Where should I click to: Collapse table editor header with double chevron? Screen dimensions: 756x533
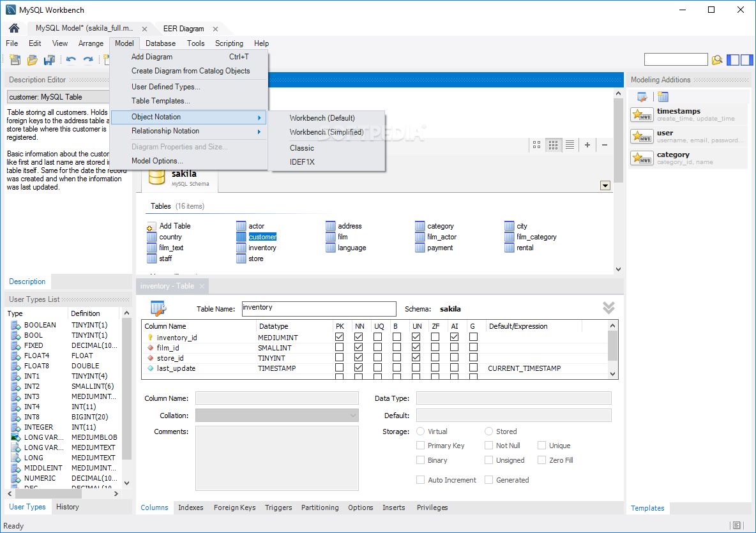(x=609, y=308)
